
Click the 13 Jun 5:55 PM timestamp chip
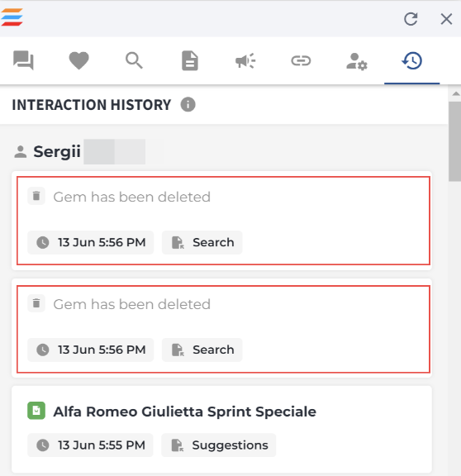[90, 445]
